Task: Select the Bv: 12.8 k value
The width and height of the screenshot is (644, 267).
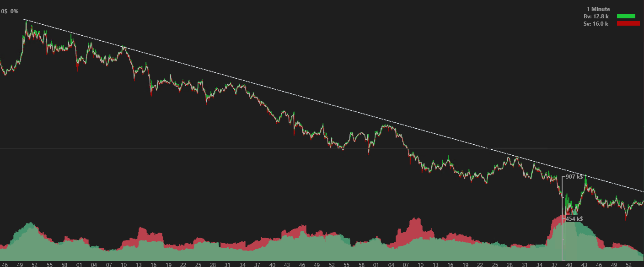Action: click(x=596, y=16)
